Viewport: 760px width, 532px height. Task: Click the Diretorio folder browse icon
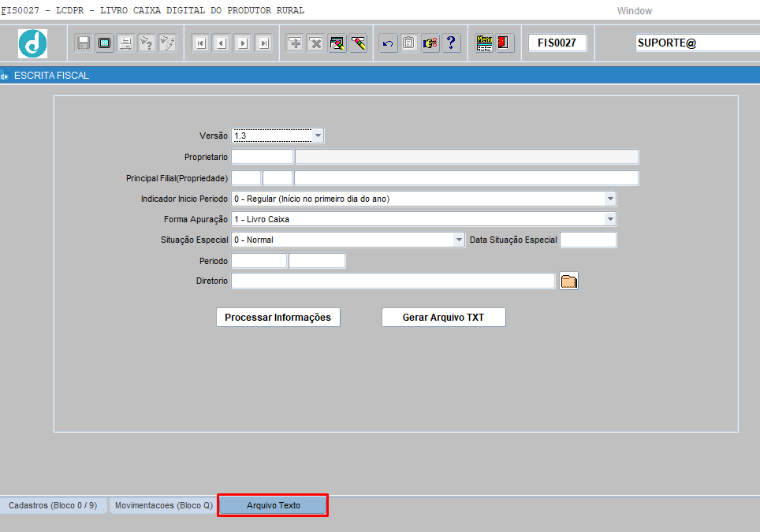tap(568, 281)
